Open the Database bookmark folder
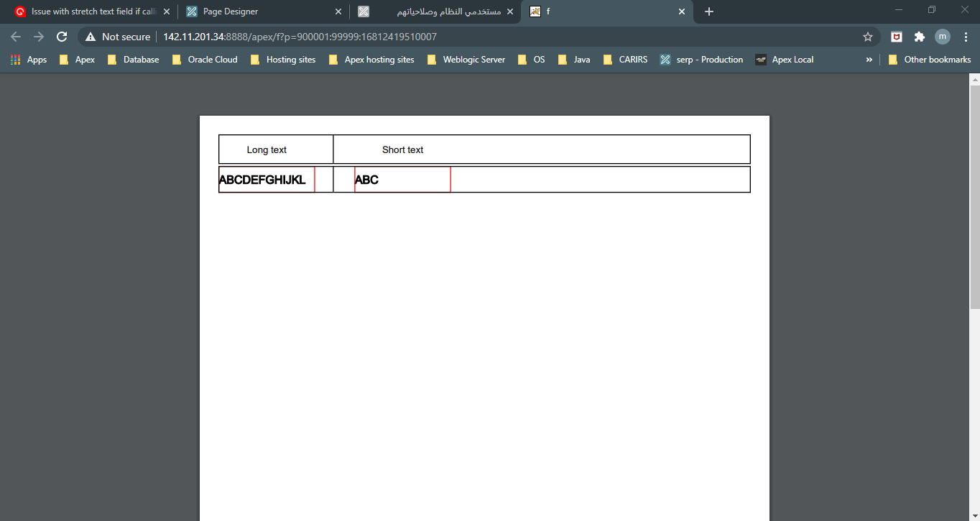 tap(133, 60)
